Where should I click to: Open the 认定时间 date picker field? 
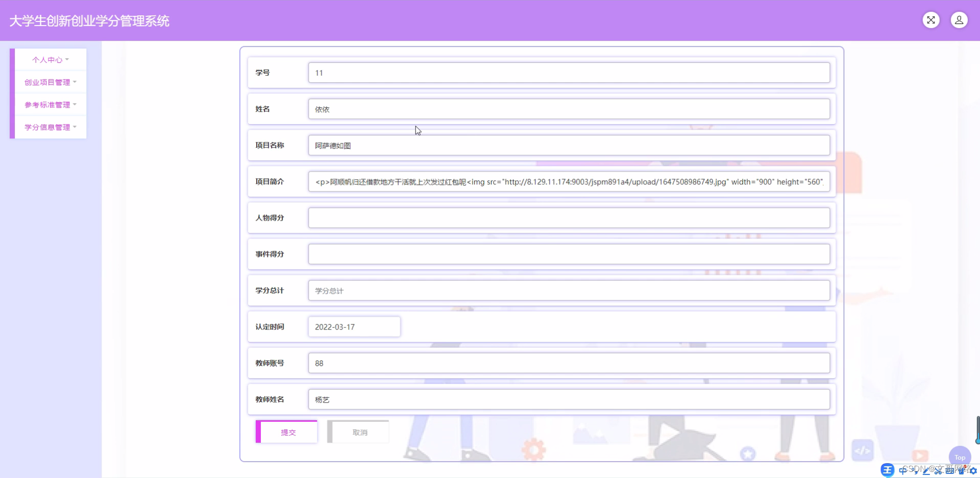[x=354, y=326]
